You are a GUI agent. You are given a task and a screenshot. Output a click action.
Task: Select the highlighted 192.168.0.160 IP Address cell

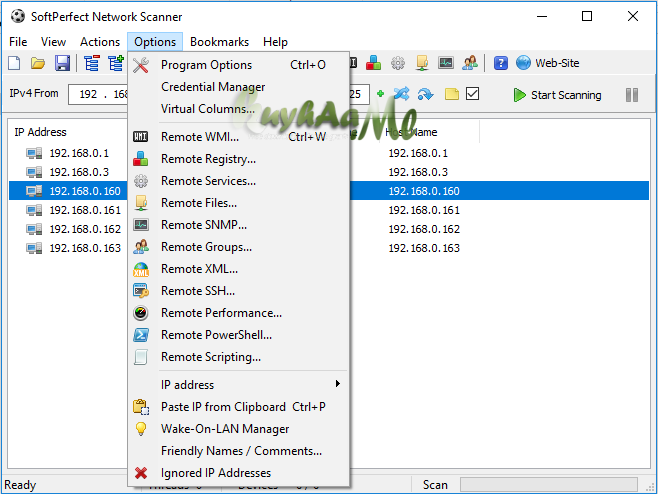[85, 191]
